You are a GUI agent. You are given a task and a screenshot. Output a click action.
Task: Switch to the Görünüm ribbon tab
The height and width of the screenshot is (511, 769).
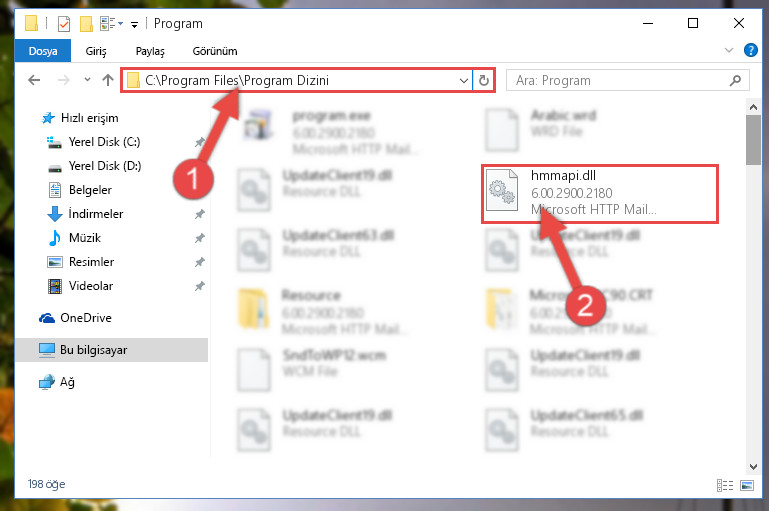pos(215,51)
